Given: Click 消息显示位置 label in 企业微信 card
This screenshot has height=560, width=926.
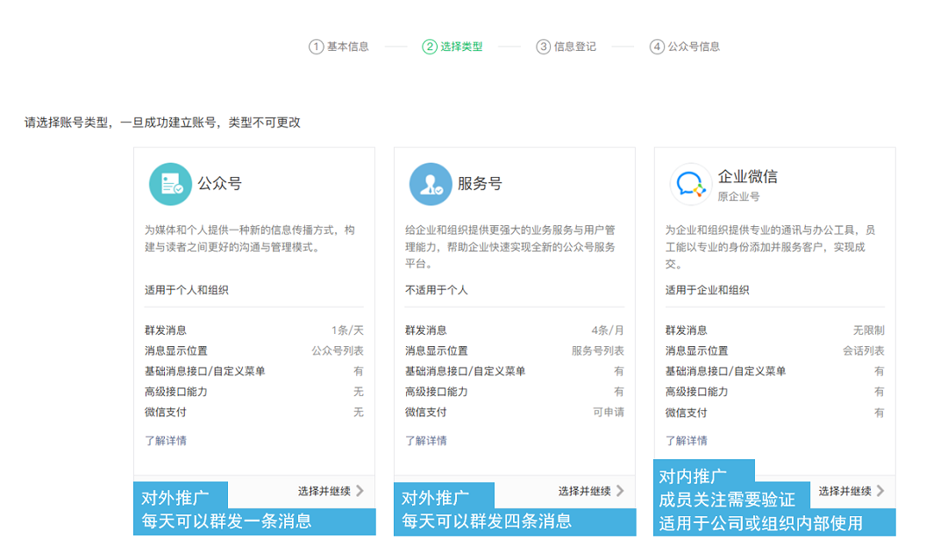Looking at the screenshot, I should coord(697,351).
